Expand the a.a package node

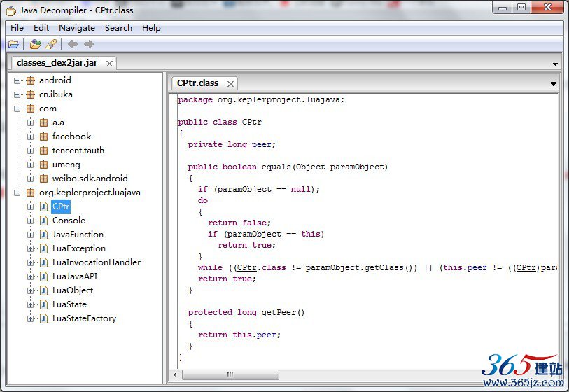pos(31,122)
